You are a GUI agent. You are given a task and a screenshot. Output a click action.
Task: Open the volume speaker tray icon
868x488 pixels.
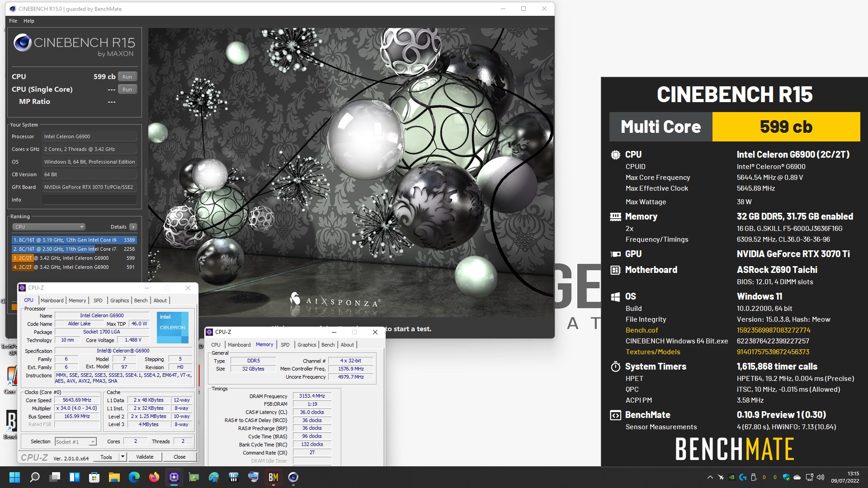pyautogui.click(x=821, y=477)
